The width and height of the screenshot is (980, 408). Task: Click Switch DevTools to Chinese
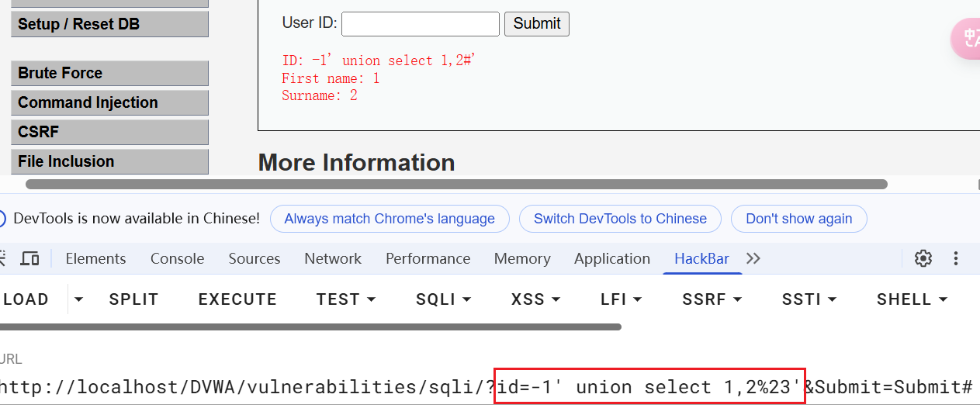coord(620,219)
